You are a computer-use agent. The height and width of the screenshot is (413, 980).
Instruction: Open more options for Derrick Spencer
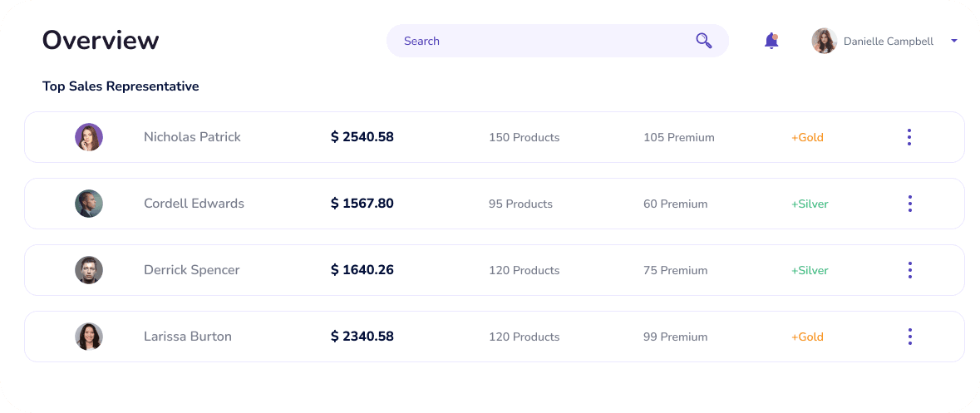pyautogui.click(x=909, y=270)
